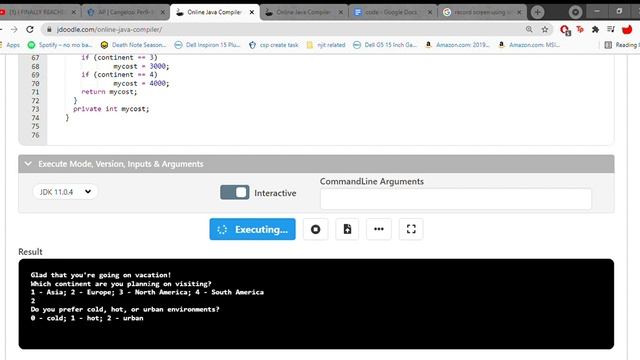Switch to the second Online Java Compiler tab
This screenshot has height=360, width=640.
point(303,12)
